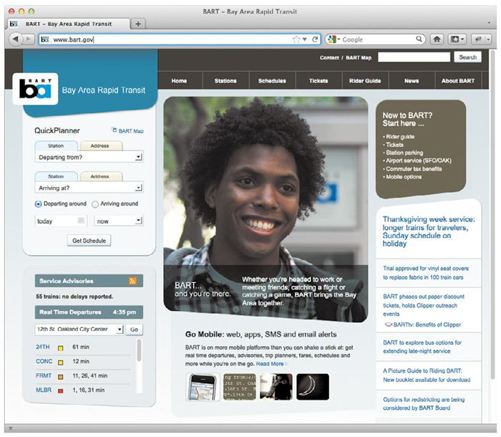The image size is (501, 437).
Task: Open Service Advisories RSS feed icon
Action: pos(132,281)
